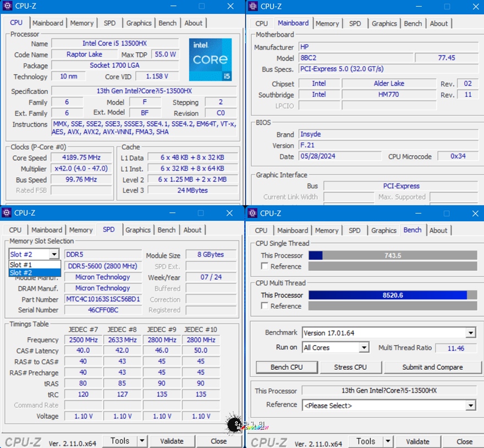
Task: Click CPU-Z icon in bottom-right window title bar
Action: point(253,213)
